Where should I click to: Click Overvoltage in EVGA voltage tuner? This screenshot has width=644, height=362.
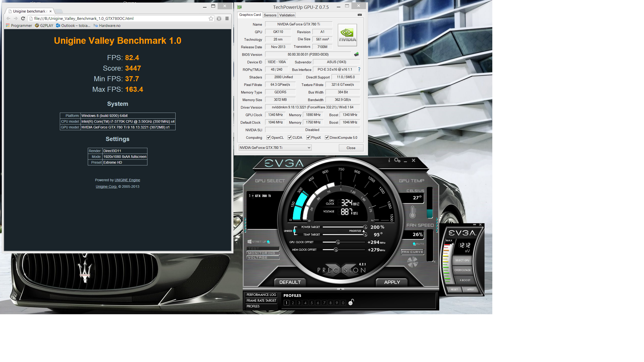tap(462, 270)
